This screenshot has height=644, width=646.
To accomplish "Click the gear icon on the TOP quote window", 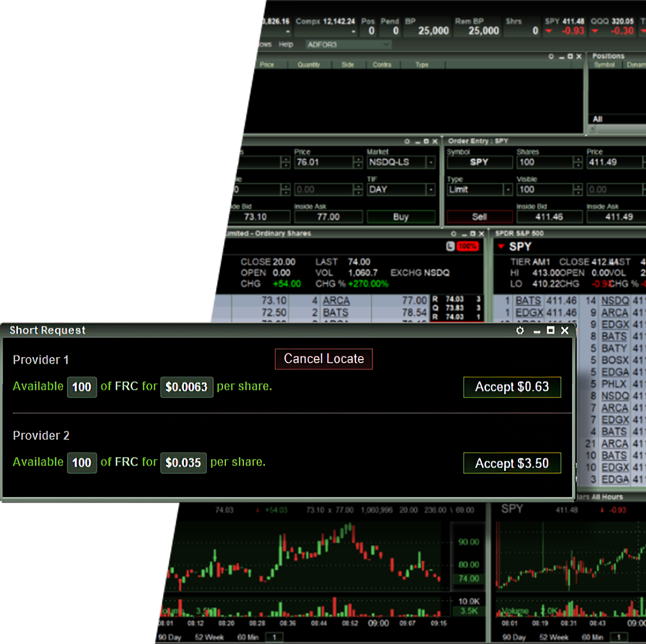I will point(455,233).
